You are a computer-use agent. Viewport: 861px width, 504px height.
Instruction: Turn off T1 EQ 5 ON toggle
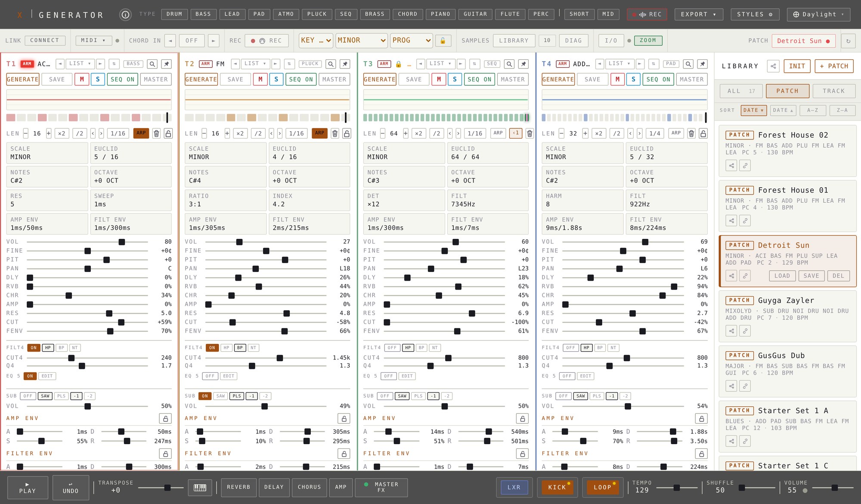tap(30, 376)
